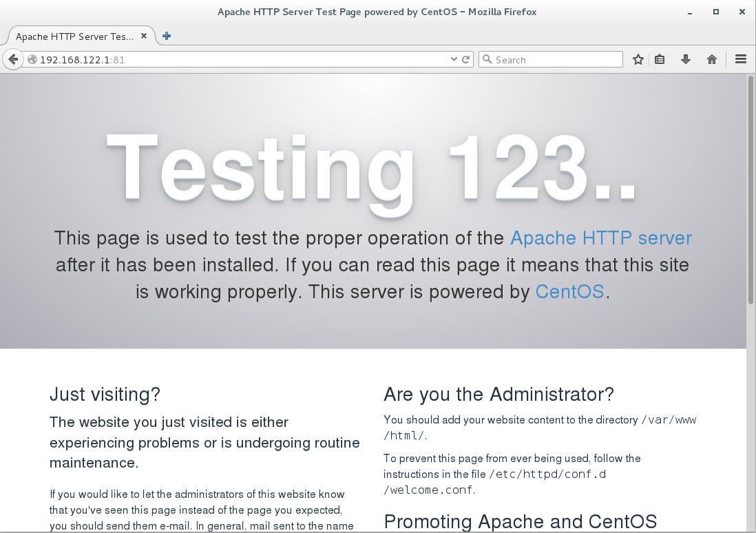Click the site identity globe icon
The height and width of the screenshot is (533, 756).
32,59
